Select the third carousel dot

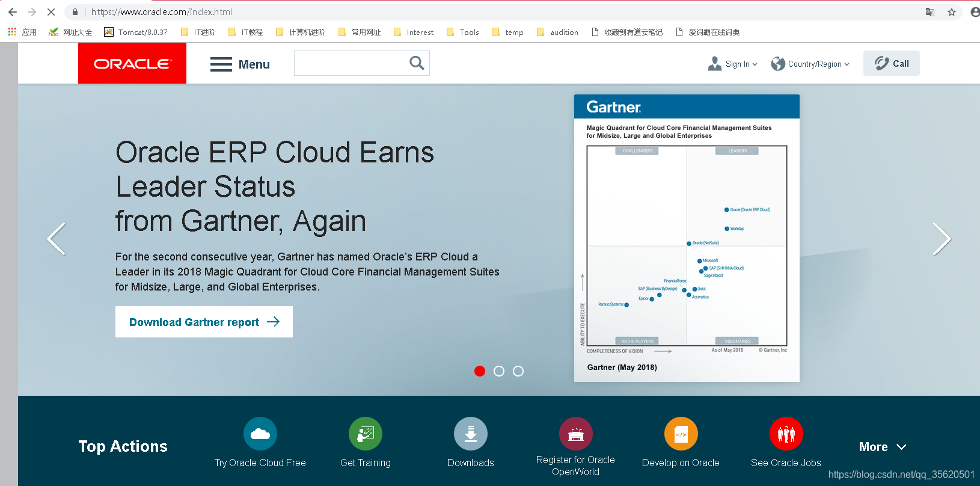518,371
